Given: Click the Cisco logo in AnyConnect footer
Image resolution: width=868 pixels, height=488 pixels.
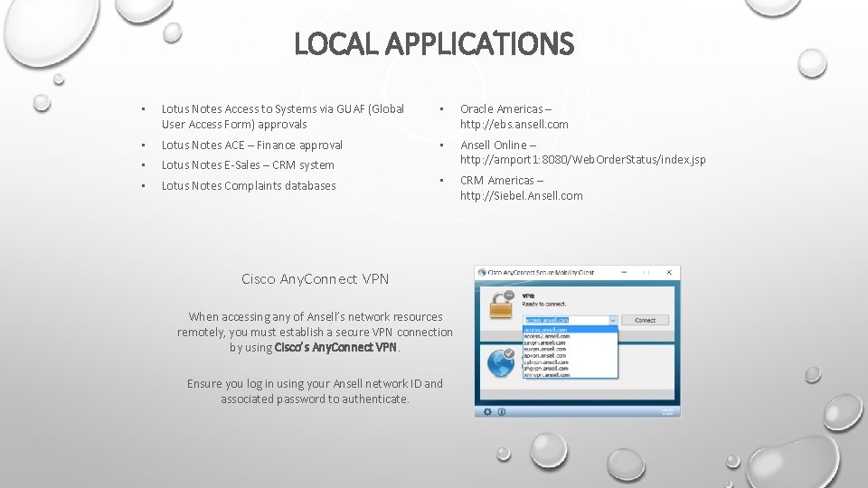Looking at the screenshot, I should tap(667, 412).
